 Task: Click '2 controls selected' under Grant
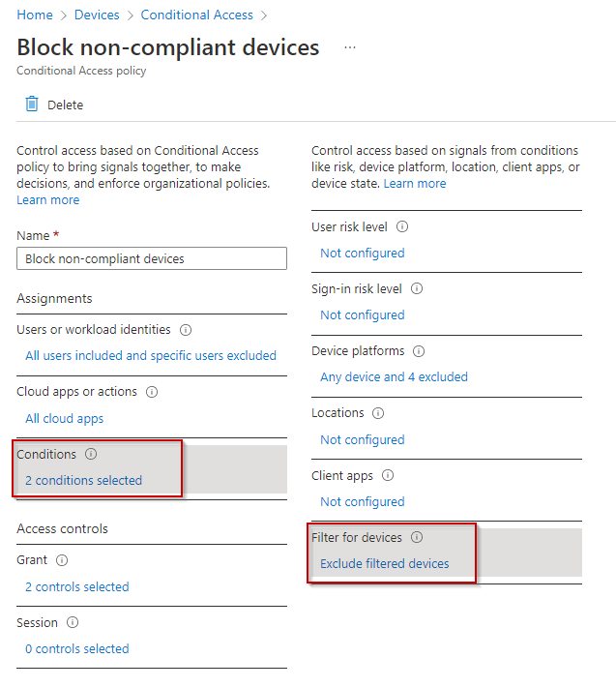(x=77, y=586)
